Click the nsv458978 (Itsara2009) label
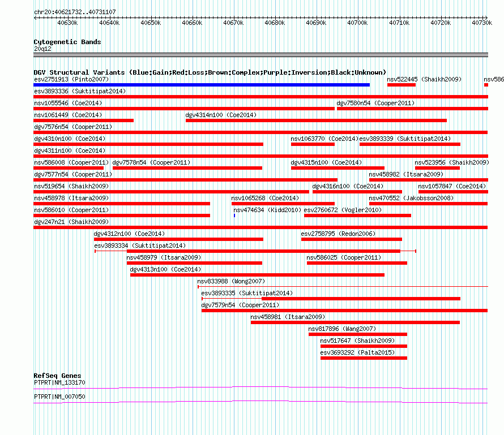Screen dimensions: 504x435 tap(71, 198)
